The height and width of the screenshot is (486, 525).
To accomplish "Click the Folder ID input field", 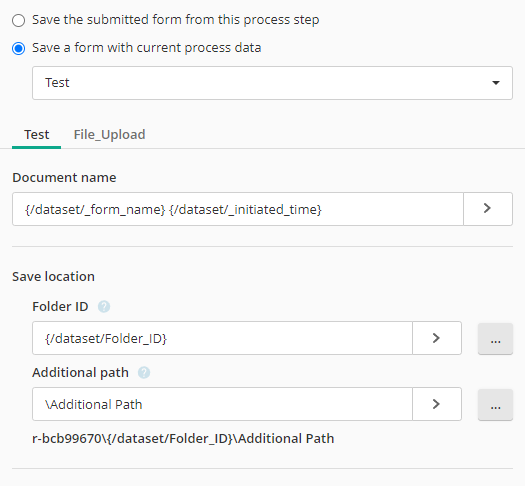I will point(222,338).
